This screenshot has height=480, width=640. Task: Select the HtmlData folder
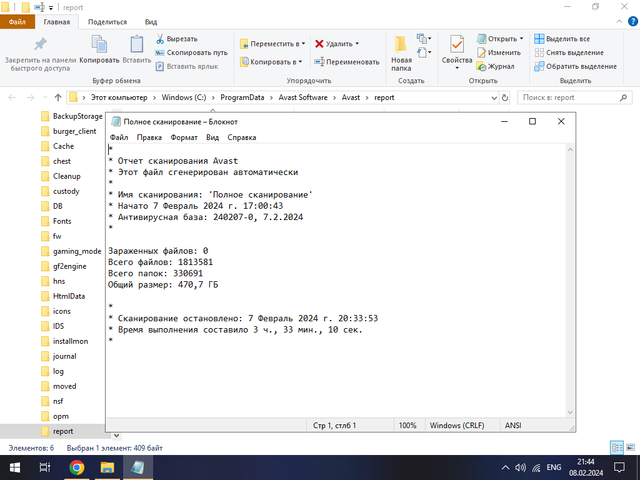click(x=63, y=296)
